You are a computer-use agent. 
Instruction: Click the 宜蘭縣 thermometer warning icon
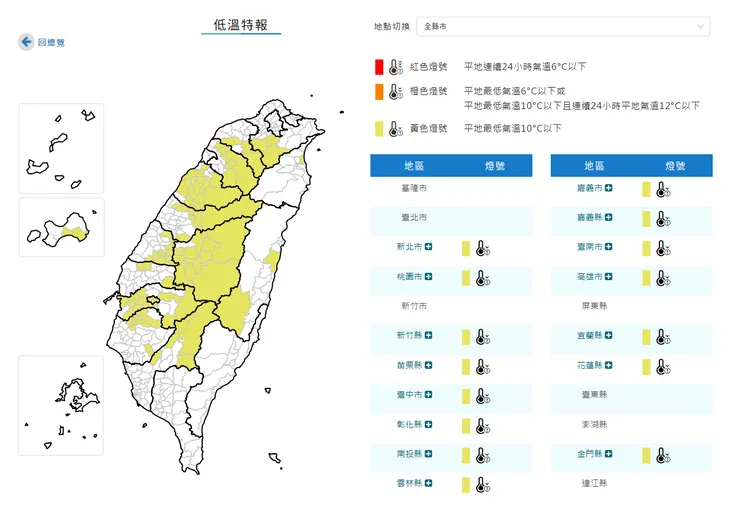(x=663, y=337)
